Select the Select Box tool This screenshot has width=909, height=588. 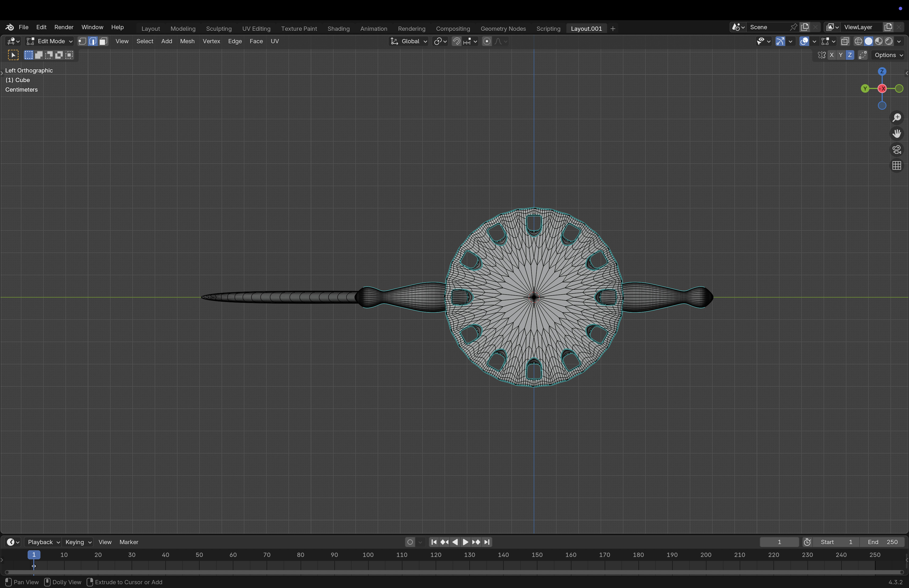click(x=13, y=55)
